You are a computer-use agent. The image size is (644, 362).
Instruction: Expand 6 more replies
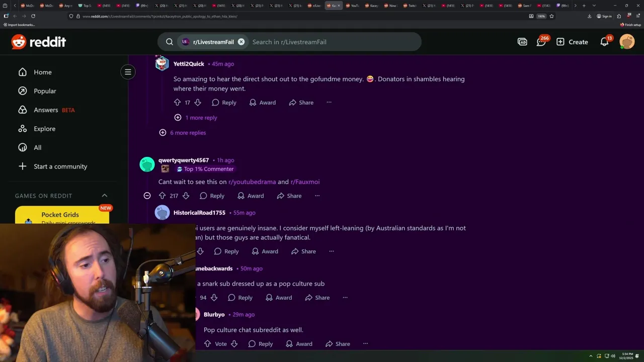click(x=183, y=133)
